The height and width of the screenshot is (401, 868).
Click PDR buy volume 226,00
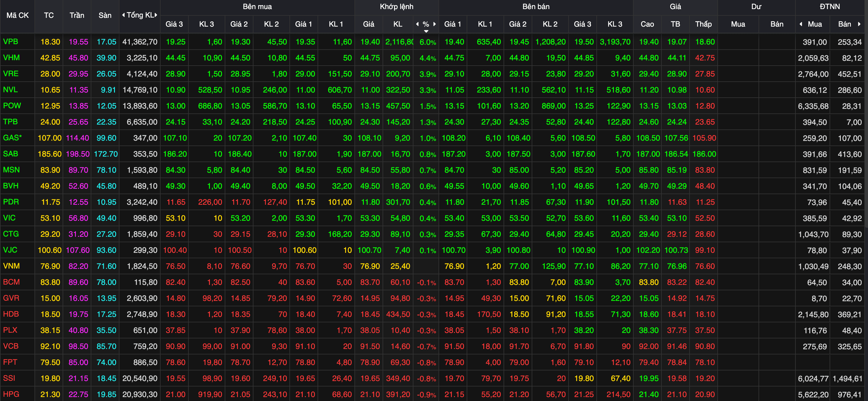pyautogui.click(x=210, y=202)
